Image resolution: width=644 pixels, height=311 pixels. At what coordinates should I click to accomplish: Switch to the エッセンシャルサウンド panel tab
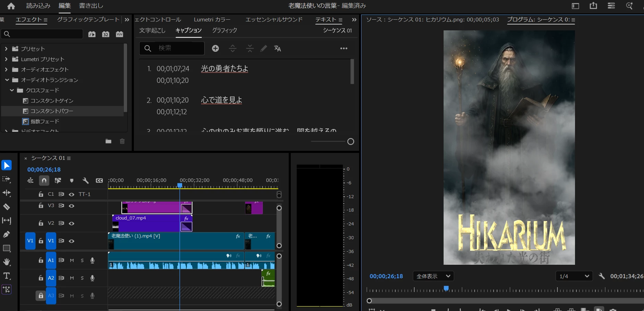click(x=274, y=20)
